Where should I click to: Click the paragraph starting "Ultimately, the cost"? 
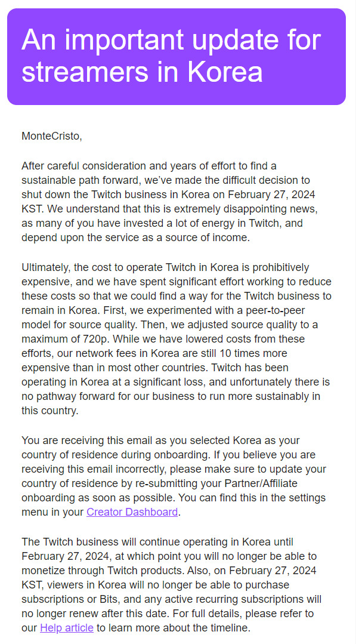pyautogui.click(x=177, y=339)
